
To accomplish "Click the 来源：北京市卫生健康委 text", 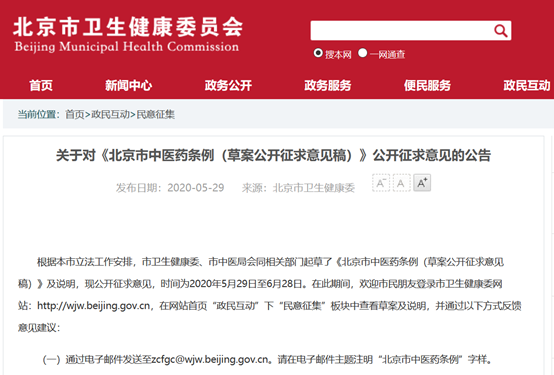I will pyautogui.click(x=298, y=188).
